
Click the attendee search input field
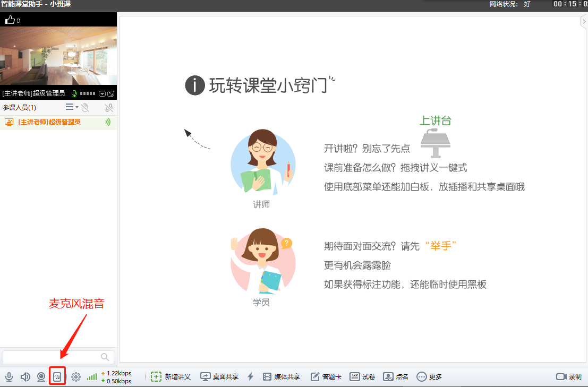tap(50, 357)
